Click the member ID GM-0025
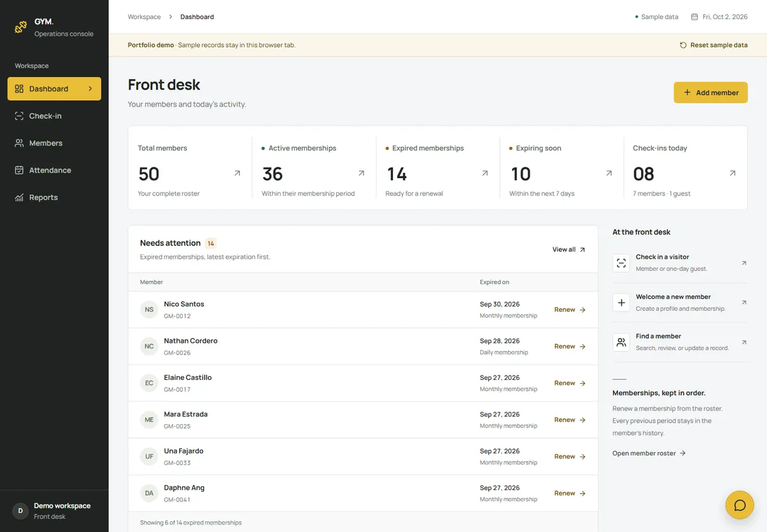 pos(177,426)
